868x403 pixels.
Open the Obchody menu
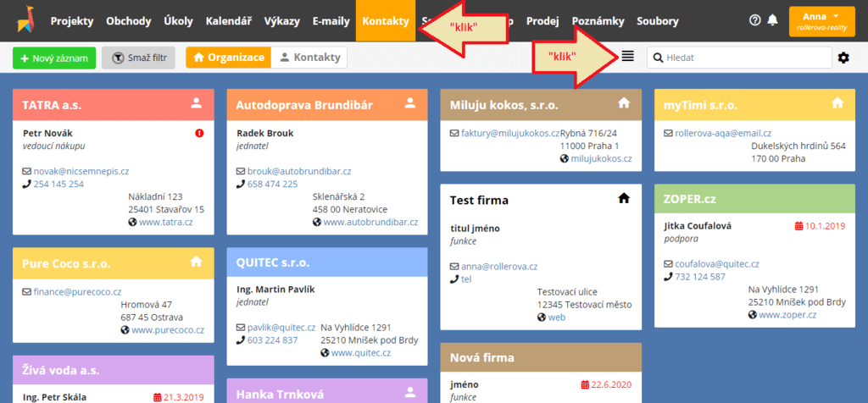129,21
